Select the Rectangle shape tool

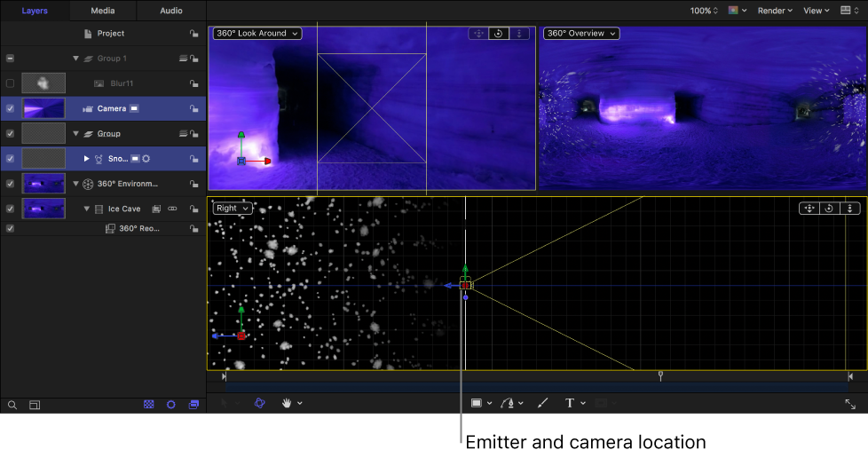[x=476, y=403]
